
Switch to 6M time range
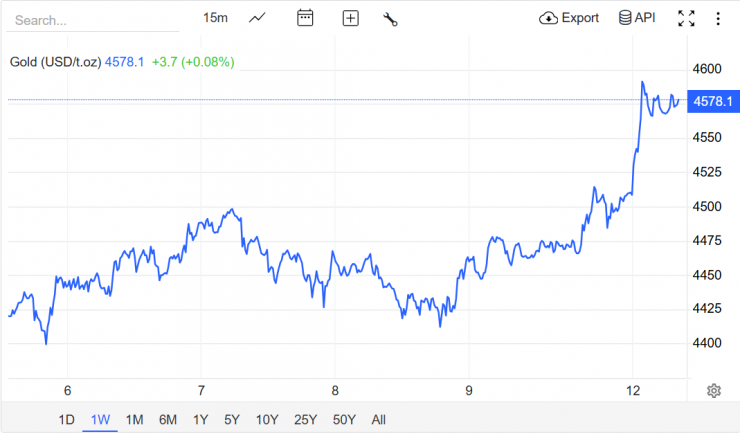pos(167,419)
